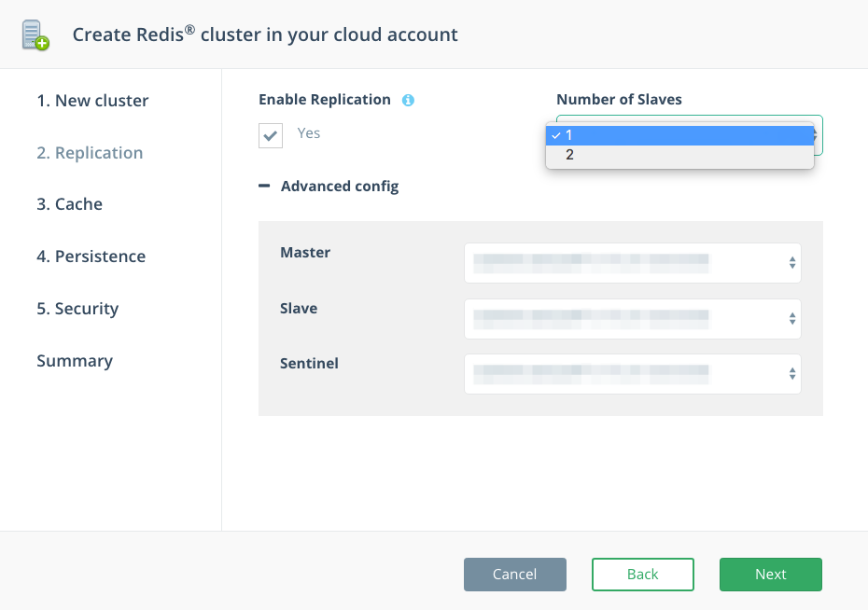Go to step 1. New cluster

tap(92, 101)
